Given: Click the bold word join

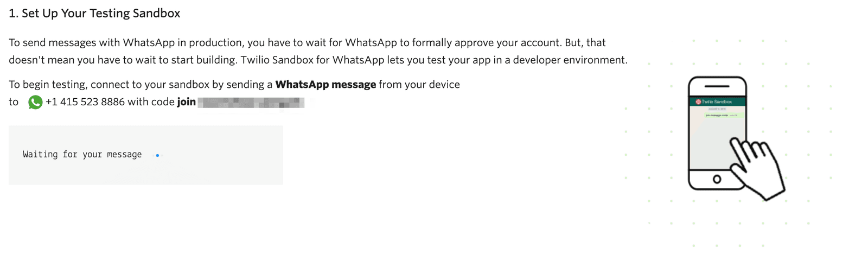Looking at the screenshot, I should (186, 102).
